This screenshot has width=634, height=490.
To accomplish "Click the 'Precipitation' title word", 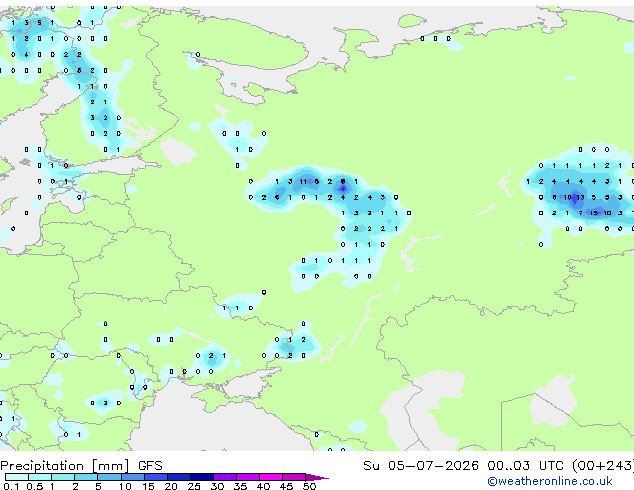I will (x=42, y=466).
